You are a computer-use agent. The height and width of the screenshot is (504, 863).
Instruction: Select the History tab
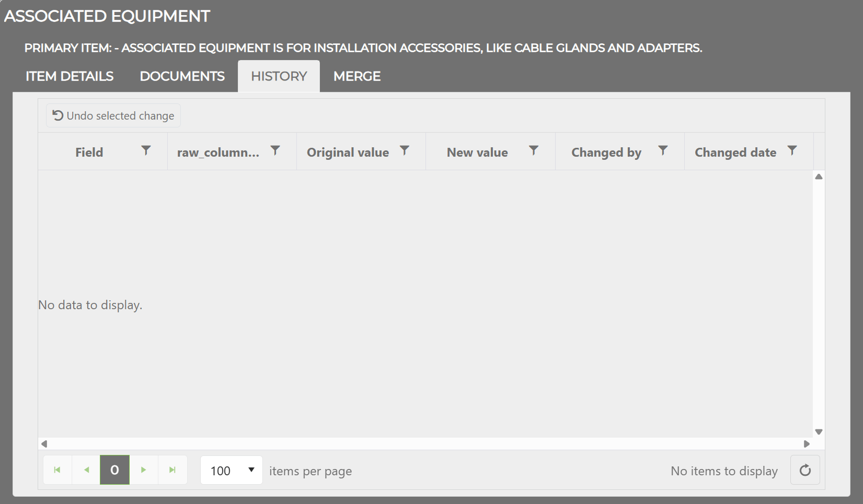click(x=279, y=76)
